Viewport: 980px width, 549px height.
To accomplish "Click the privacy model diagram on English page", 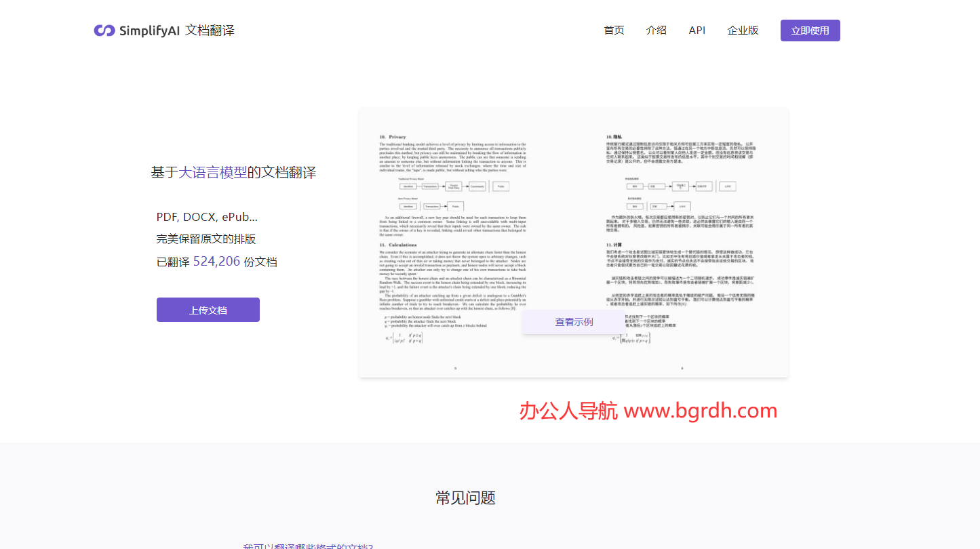I will click(453, 195).
